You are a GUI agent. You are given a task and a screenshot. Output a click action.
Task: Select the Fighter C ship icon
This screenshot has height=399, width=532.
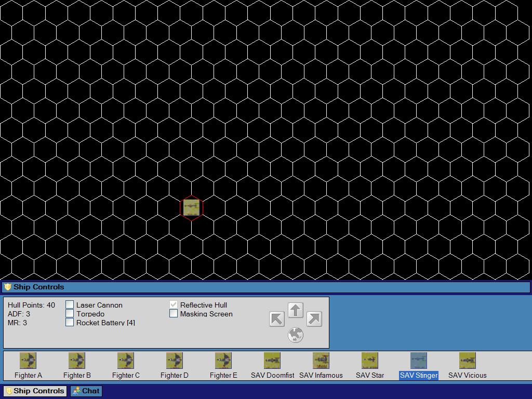pyautogui.click(x=126, y=361)
